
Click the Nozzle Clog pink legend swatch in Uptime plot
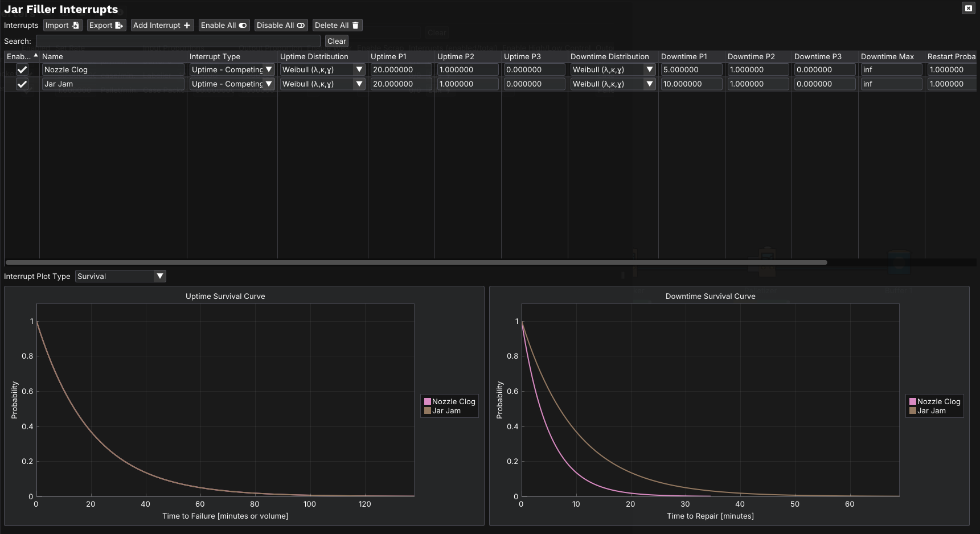(428, 402)
